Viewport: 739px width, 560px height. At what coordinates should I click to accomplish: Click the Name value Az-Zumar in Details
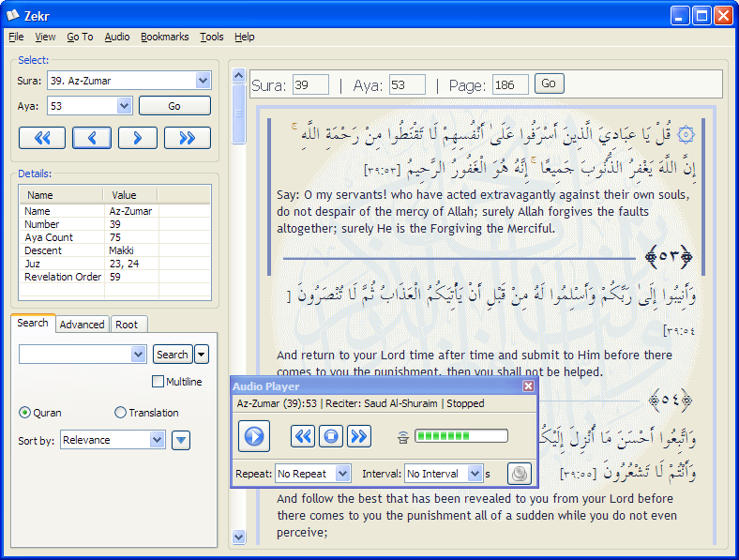[130, 211]
